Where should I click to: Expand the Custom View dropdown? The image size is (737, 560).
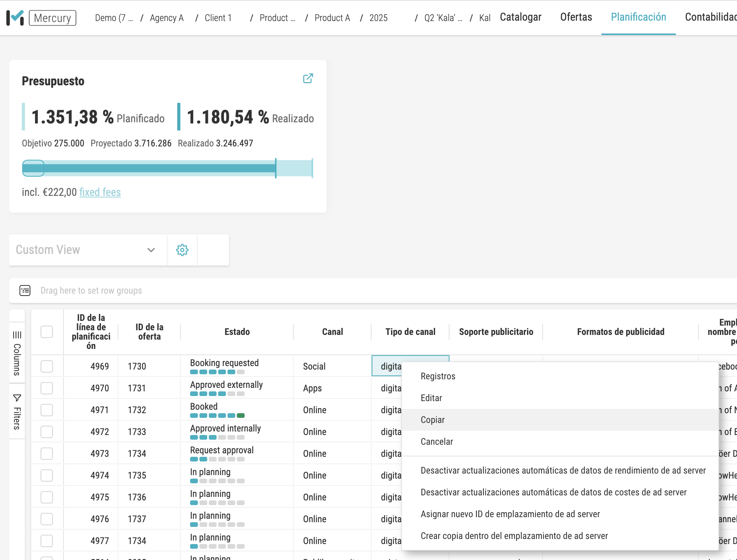click(88, 250)
